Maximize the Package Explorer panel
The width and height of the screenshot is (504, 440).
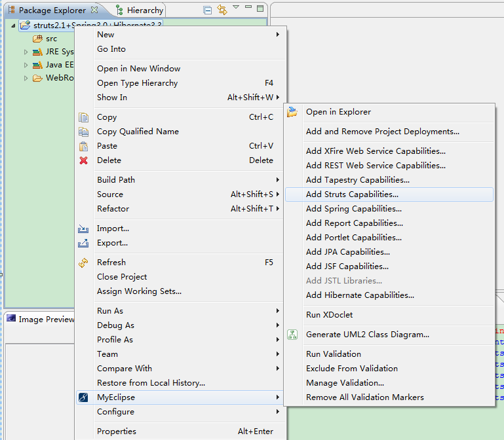tap(260, 9)
